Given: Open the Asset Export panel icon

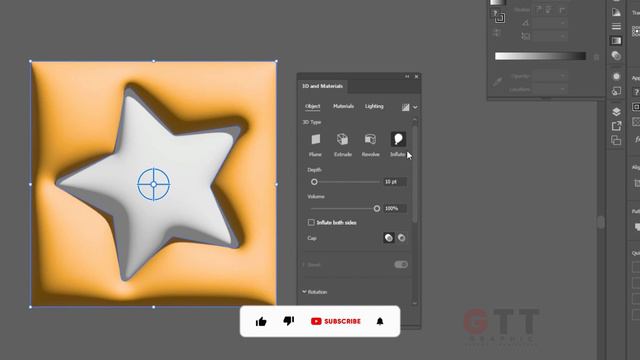Looking at the screenshot, I should coord(616,126).
